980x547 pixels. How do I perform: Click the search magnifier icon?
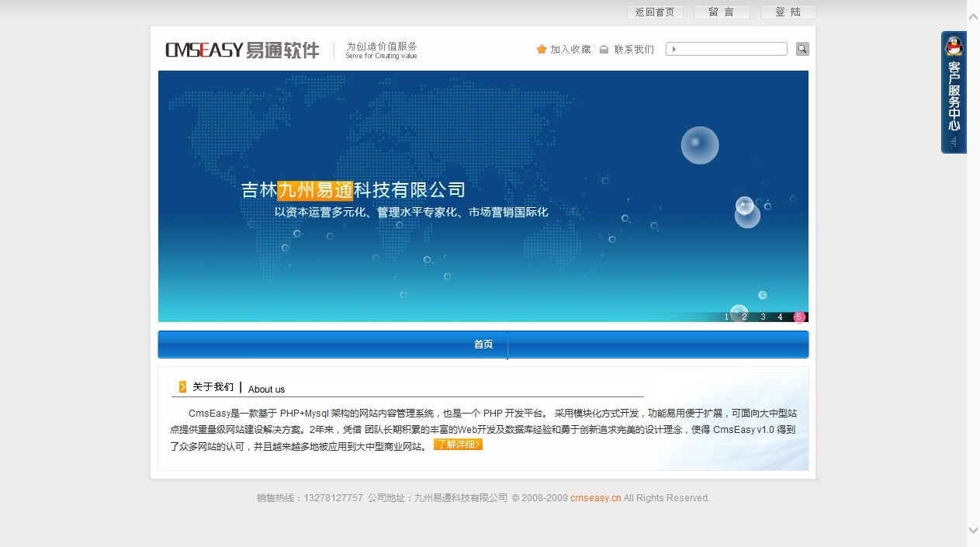pos(802,49)
